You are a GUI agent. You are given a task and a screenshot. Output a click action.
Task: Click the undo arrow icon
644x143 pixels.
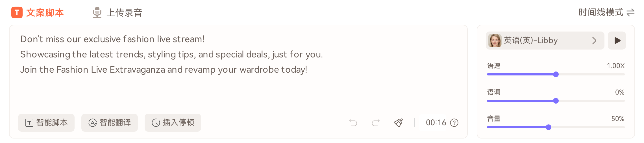coord(353,123)
